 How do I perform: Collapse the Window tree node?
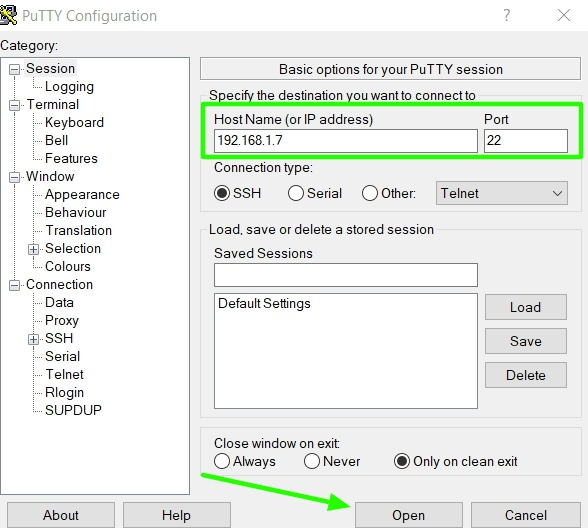pyautogui.click(x=14, y=177)
